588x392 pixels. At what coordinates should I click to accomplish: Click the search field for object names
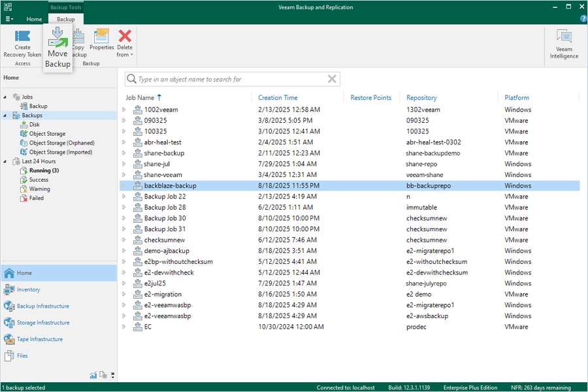[231, 79]
